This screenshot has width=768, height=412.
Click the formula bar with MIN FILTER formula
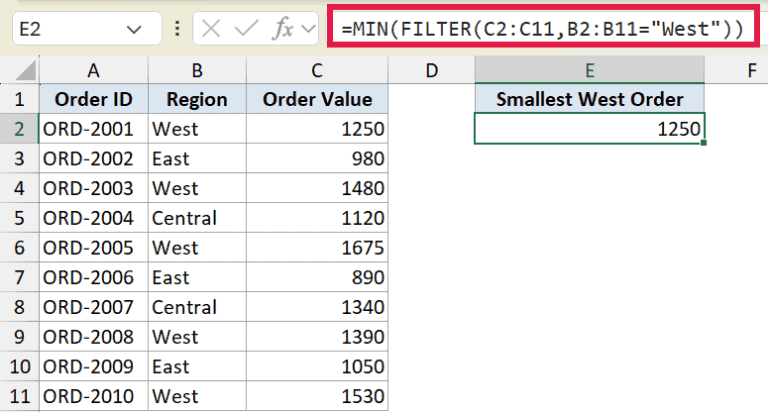coord(542,29)
